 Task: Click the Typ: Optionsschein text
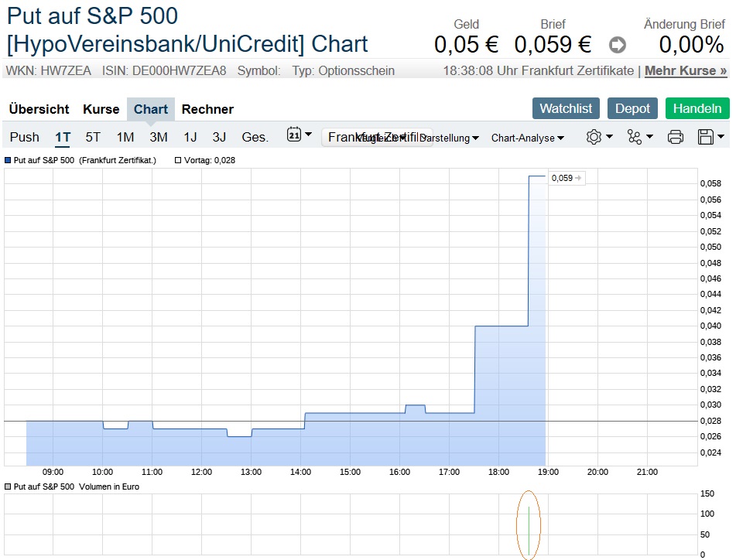pyautogui.click(x=343, y=71)
